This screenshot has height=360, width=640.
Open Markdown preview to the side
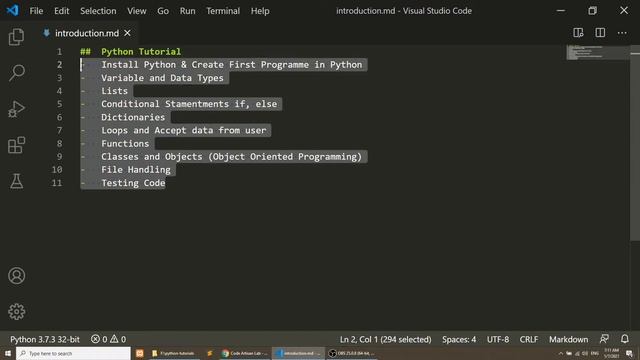(578, 33)
